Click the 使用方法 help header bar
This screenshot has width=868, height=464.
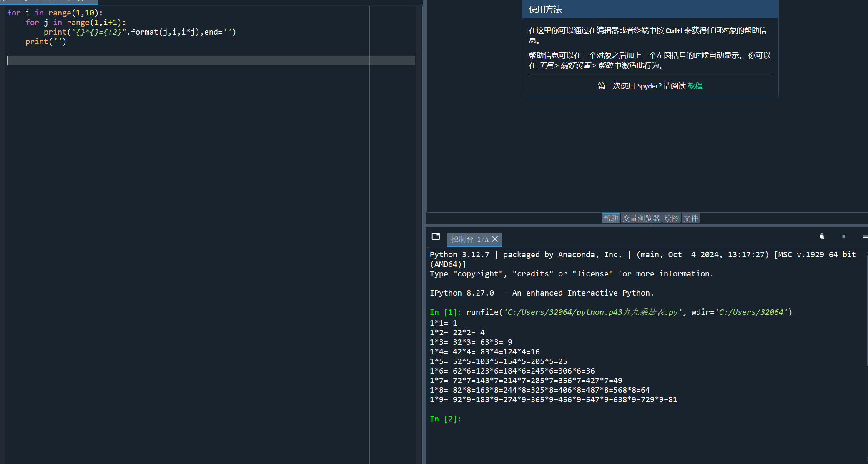pos(650,9)
